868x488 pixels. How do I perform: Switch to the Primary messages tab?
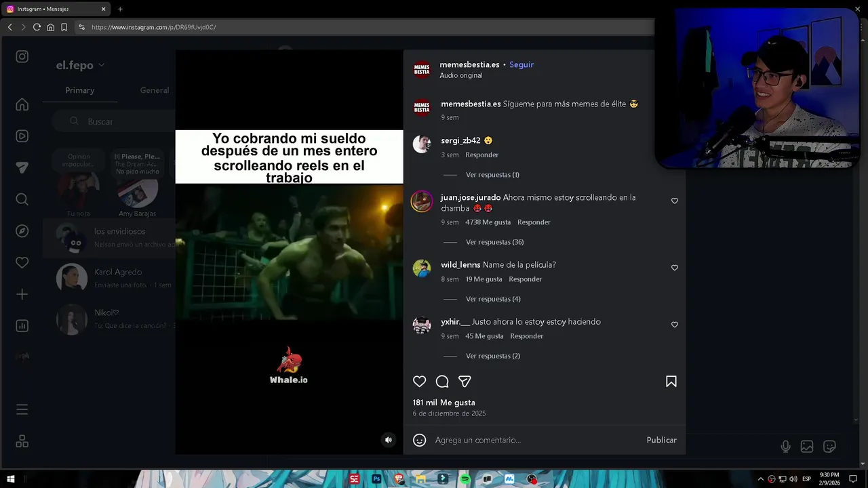[x=79, y=90]
